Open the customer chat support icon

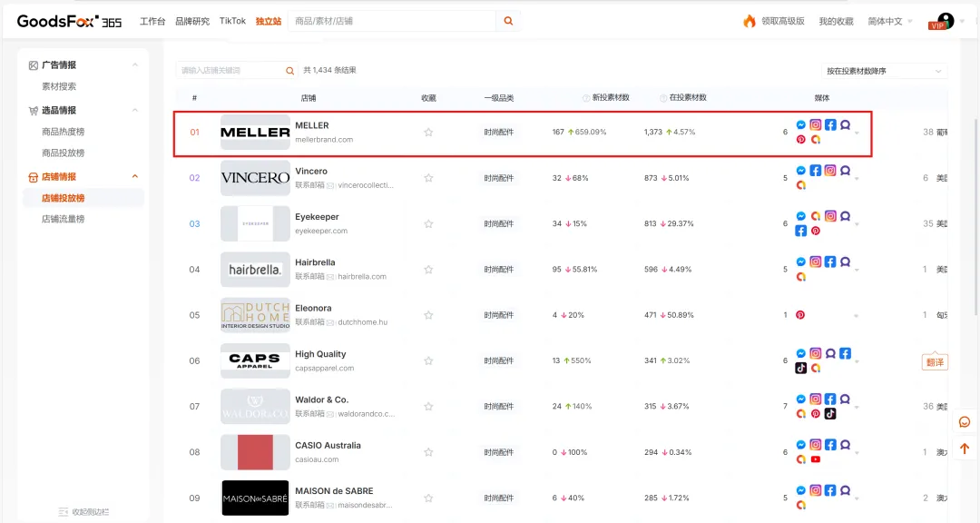965,421
